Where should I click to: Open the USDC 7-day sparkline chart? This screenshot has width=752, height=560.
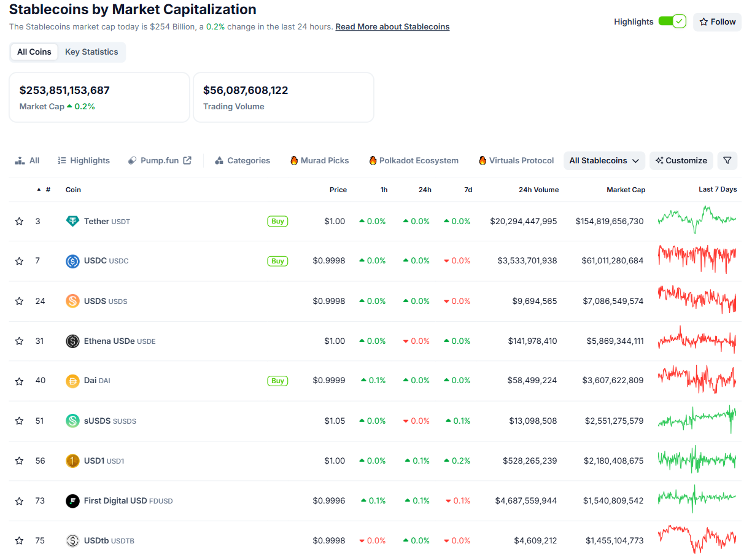(697, 259)
